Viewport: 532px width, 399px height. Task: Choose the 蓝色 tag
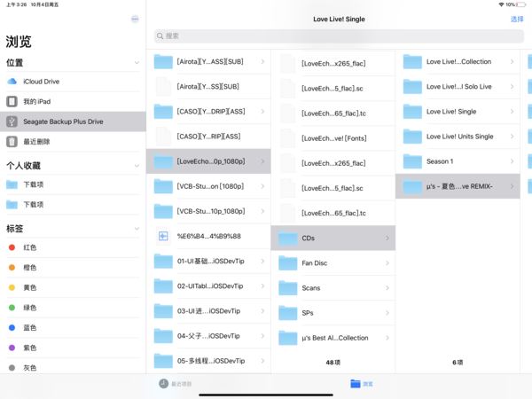[73, 327]
